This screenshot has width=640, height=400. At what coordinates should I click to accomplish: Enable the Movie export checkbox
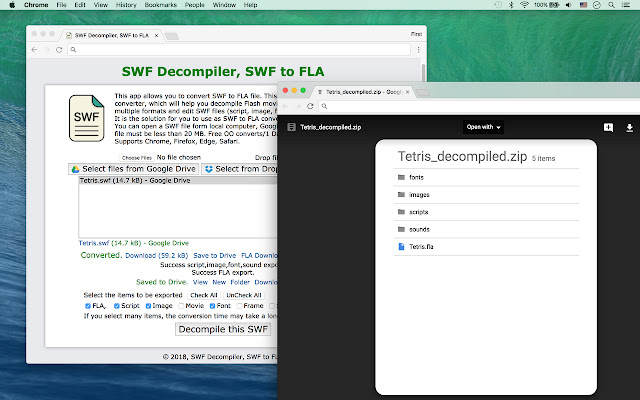click(x=179, y=306)
